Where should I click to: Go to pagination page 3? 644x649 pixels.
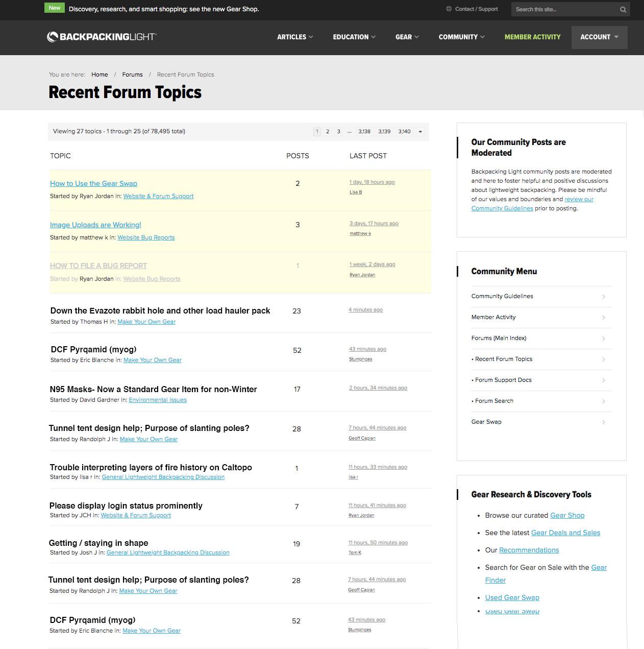[338, 131]
